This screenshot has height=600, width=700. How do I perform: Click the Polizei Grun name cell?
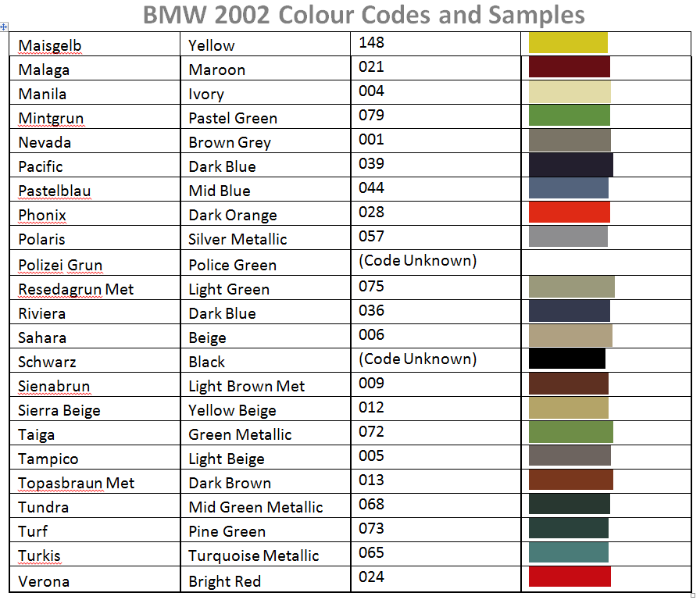(x=95, y=262)
